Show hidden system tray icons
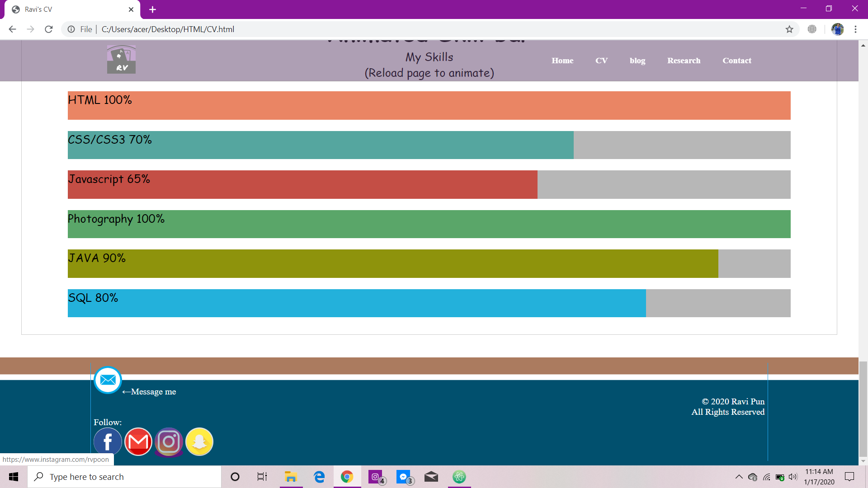This screenshot has width=868, height=488. (739, 477)
